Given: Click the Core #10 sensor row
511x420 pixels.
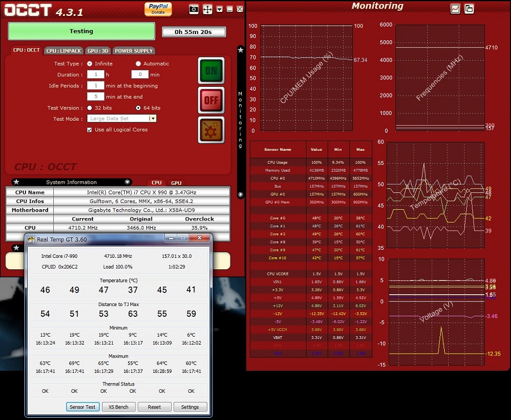Looking at the screenshot, I should click(311, 257).
